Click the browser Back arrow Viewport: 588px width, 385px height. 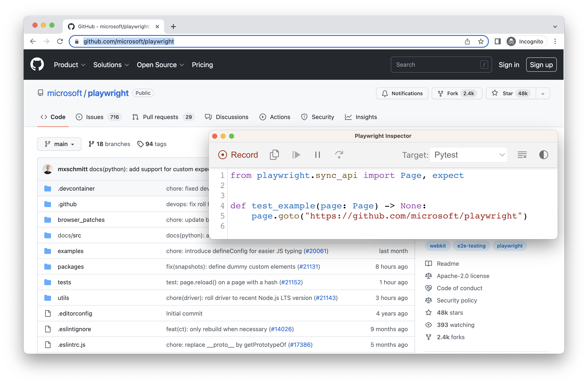click(x=33, y=41)
